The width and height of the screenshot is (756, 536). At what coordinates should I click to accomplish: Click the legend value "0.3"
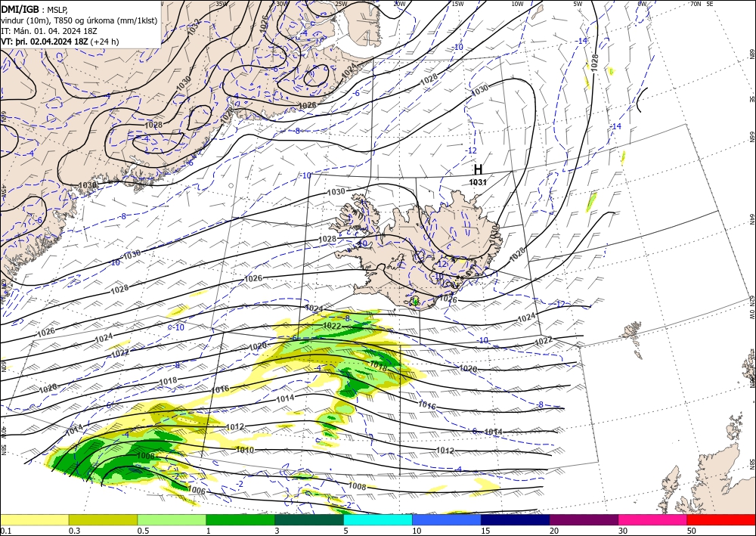click(x=74, y=531)
